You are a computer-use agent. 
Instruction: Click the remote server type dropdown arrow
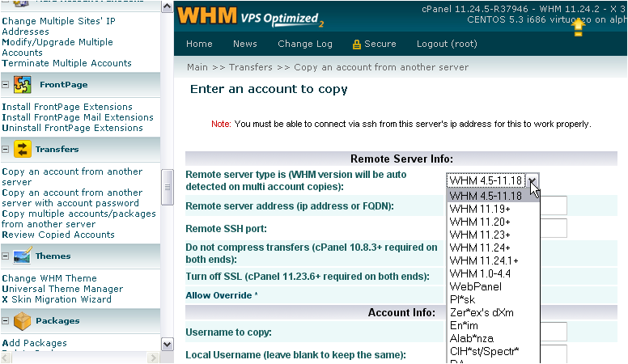(x=532, y=180)
